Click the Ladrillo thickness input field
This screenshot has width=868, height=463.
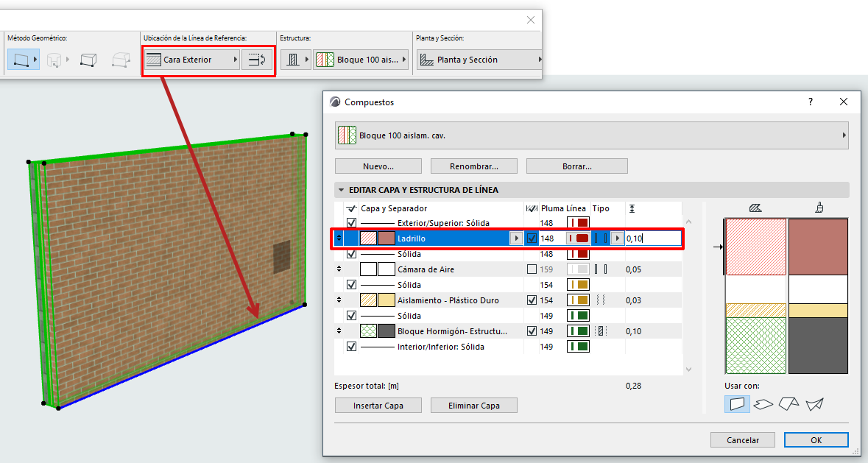click(x=653, y=238)
